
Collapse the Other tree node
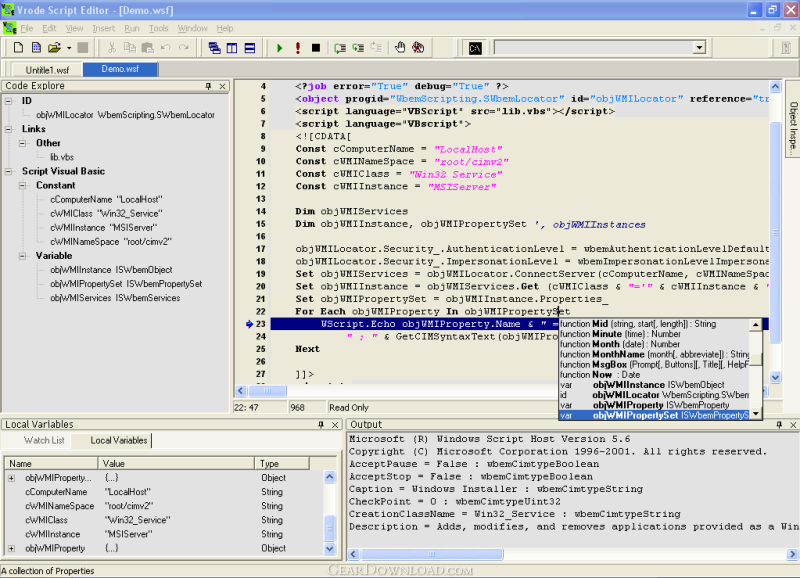(22, 143)
